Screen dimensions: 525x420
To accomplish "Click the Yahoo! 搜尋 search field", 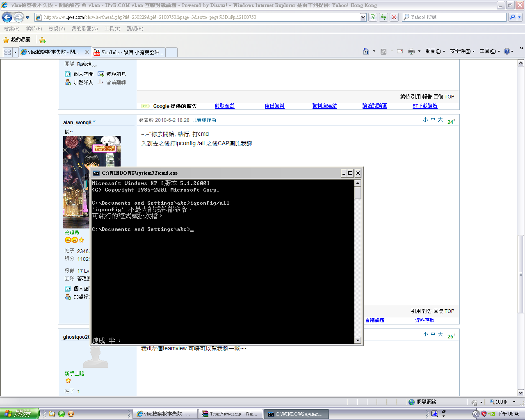I will click(454, 17).
